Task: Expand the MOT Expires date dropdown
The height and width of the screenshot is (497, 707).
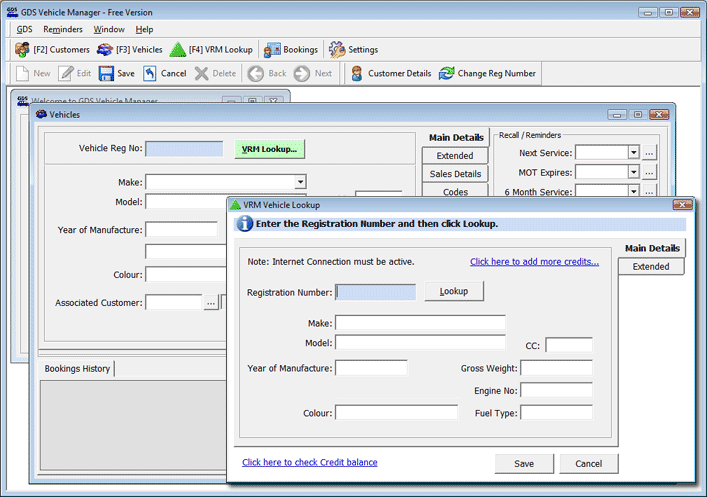Action: (634, 172)
